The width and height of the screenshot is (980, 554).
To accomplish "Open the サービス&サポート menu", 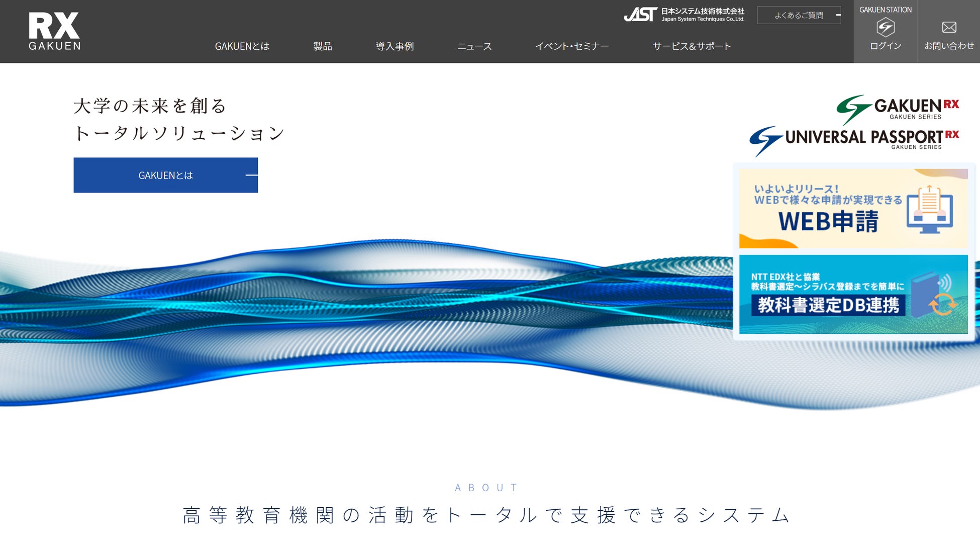I will tap(692, 46).
